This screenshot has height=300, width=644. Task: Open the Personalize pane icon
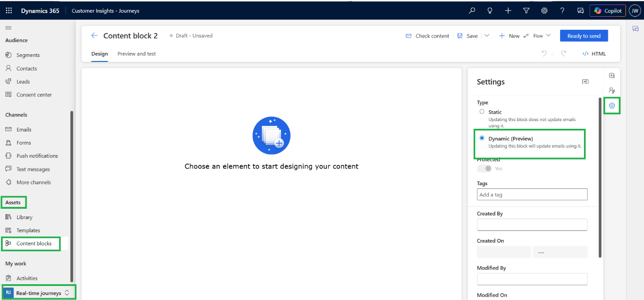pyautogui.click(x=612, y=90)
